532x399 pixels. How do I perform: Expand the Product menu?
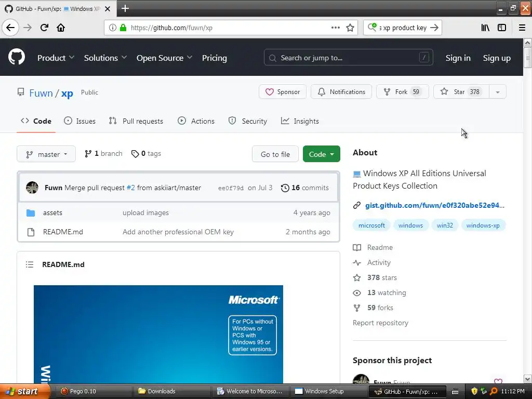(56, 58)
